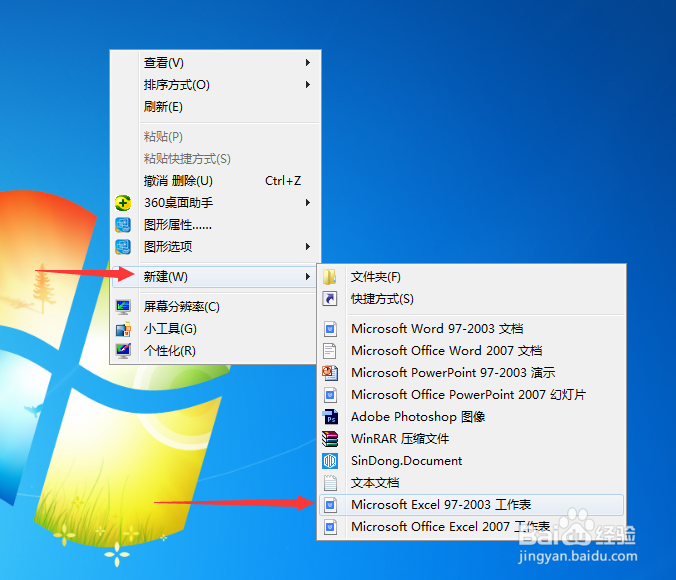Create a Microsoft Word 97-2003 文档
Screen dimensions: 676x580
click(x=471, y=329)
